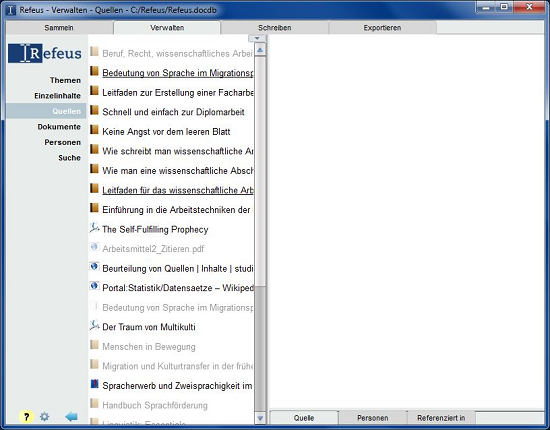Select the Verwalten tab
The image size is (550, 430).
167,28
